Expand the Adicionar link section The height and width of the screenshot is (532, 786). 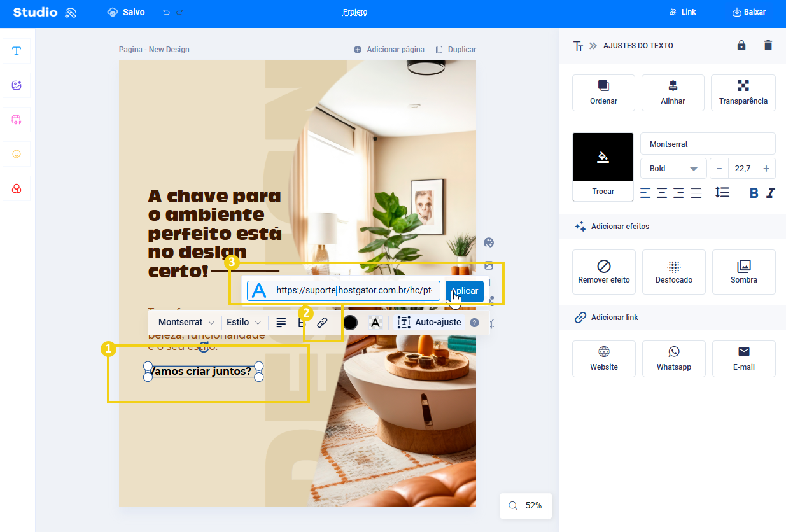(x=672, y=318)
